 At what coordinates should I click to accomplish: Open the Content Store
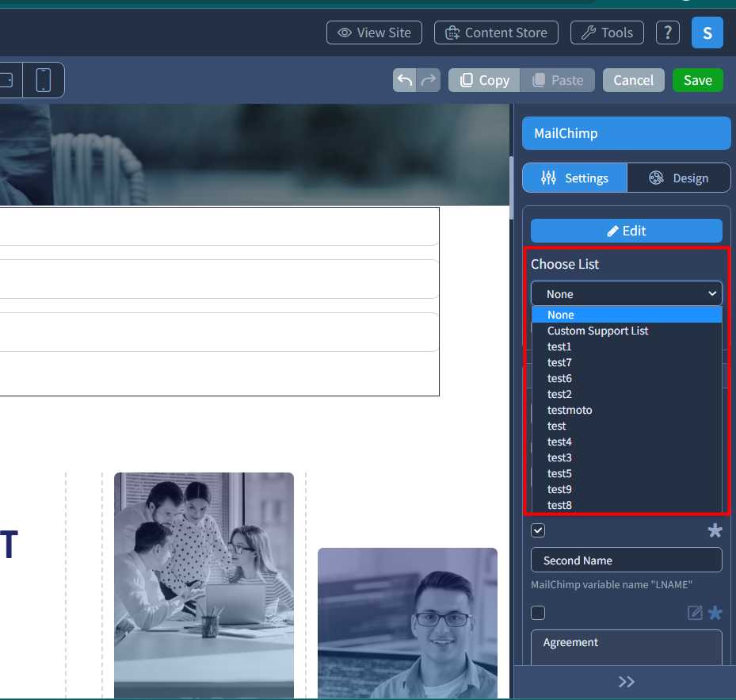[496, 33]
